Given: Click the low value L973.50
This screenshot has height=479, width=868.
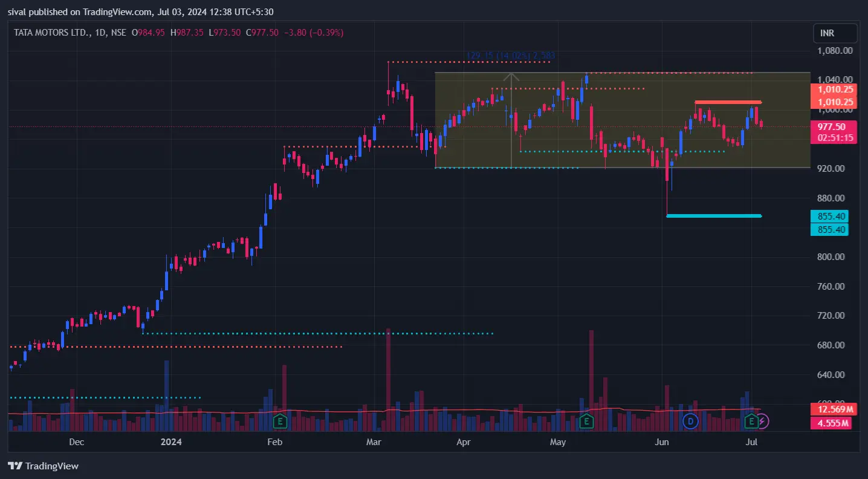Looking at the screenshot, I should point(225,33).
